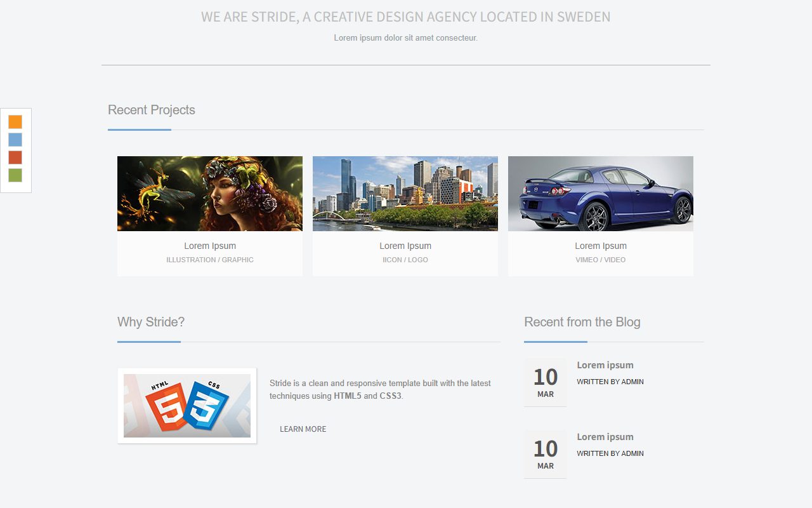Click the Lorem ipsum dolor sit amet subtitle
812x508 pixels.
coord(406,38)
